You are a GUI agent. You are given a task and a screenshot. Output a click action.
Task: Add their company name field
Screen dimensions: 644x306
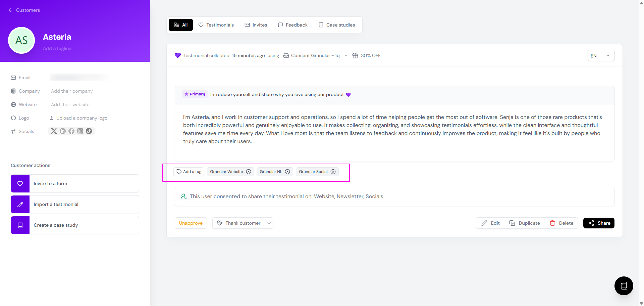pos(72,91)
